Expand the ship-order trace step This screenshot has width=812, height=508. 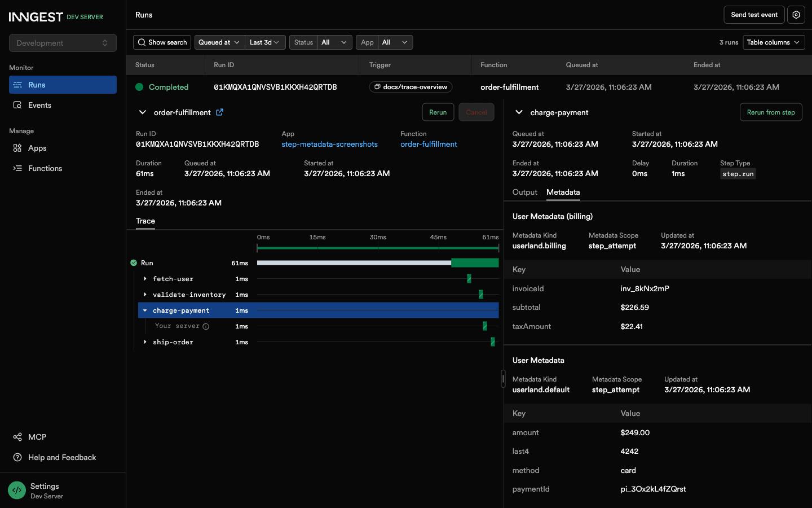click(x=145, y=342)
